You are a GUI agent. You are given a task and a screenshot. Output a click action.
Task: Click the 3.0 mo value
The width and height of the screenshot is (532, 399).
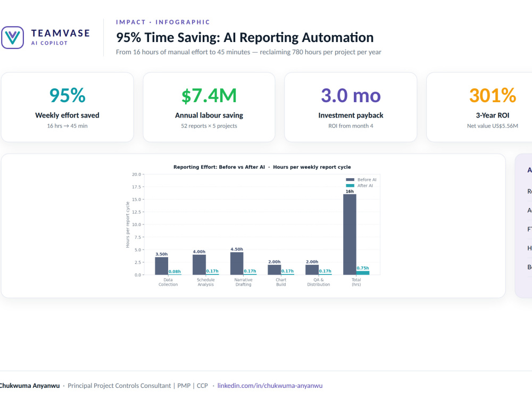click(x=351, y=95)
